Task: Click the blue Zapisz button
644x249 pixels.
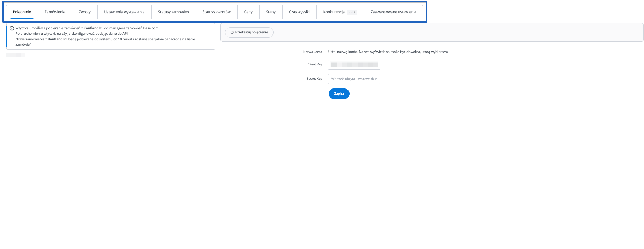Action: pos(339,94)
